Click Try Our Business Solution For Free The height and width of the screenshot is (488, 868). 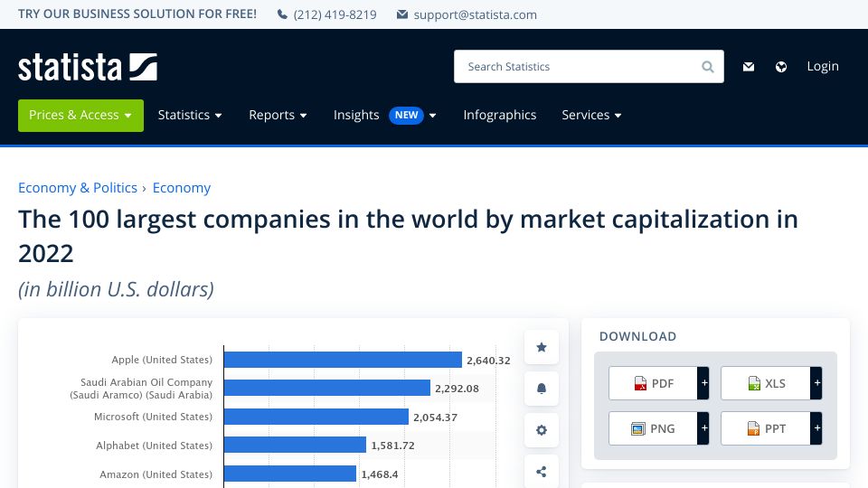coord(137,14)
